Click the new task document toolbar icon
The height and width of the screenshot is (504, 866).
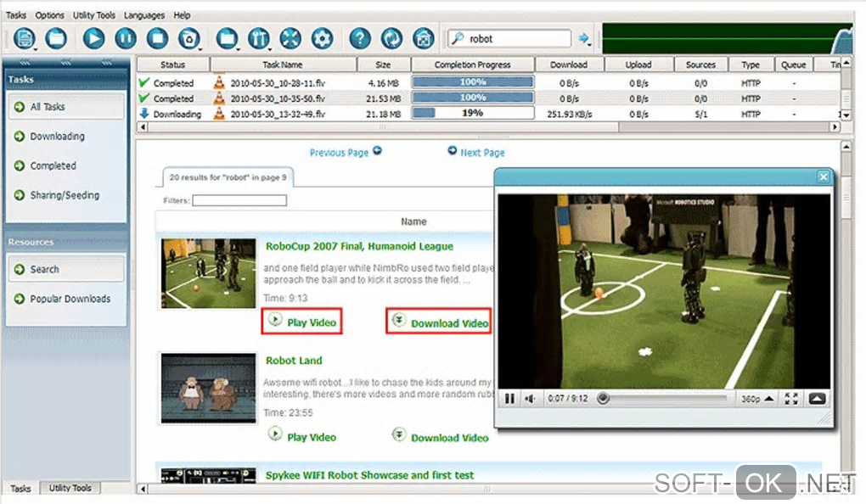point(24,38)
